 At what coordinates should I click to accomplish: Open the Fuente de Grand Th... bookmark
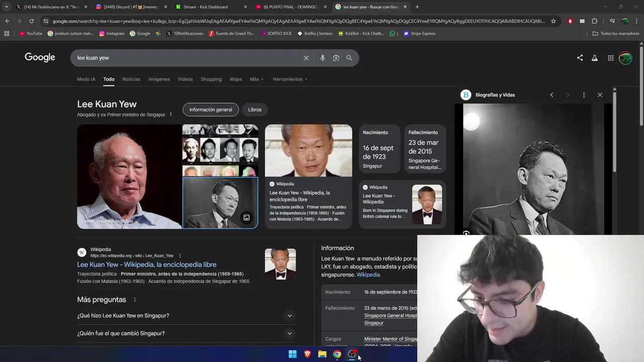(231, 34)
